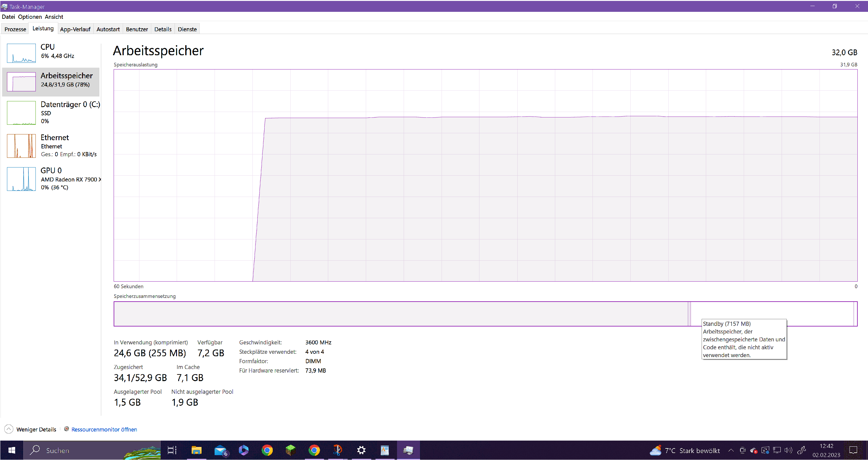868x460 pixels.
Task: Open the Ressourcenmonitor öffnen link
Action: 104,429
